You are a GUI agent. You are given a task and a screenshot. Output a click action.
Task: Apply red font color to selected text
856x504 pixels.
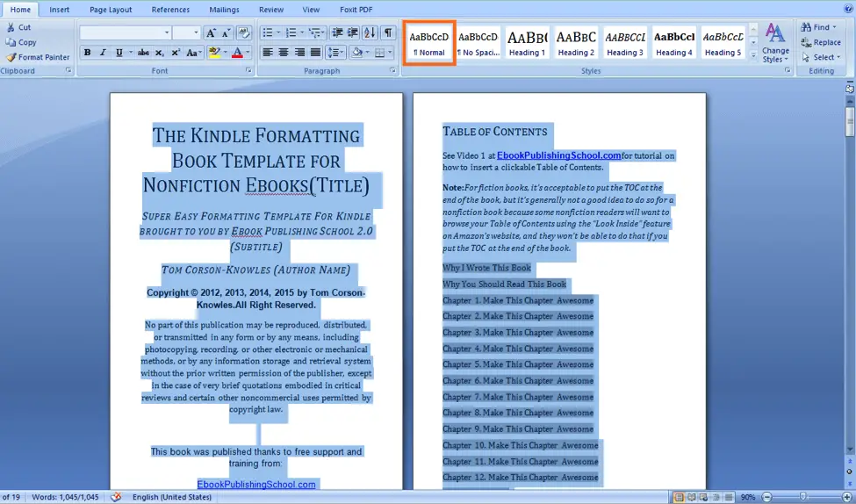click(237, 53)
